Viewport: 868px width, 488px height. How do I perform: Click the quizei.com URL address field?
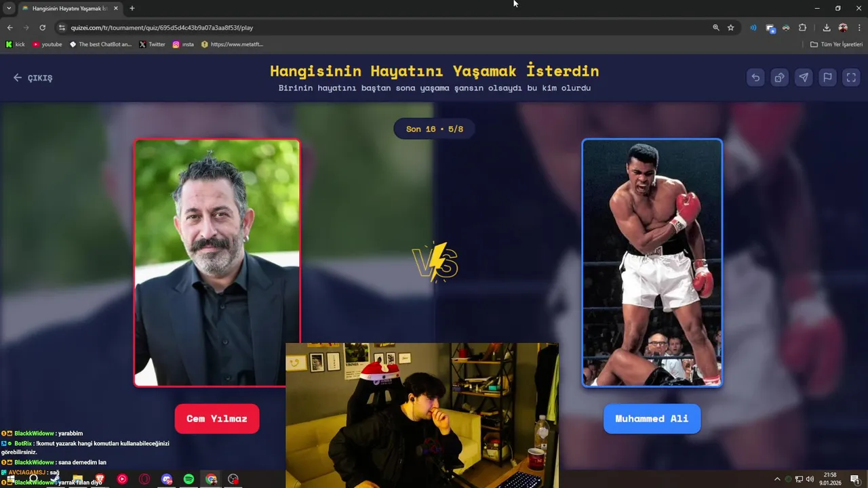[x=387, y=28]
